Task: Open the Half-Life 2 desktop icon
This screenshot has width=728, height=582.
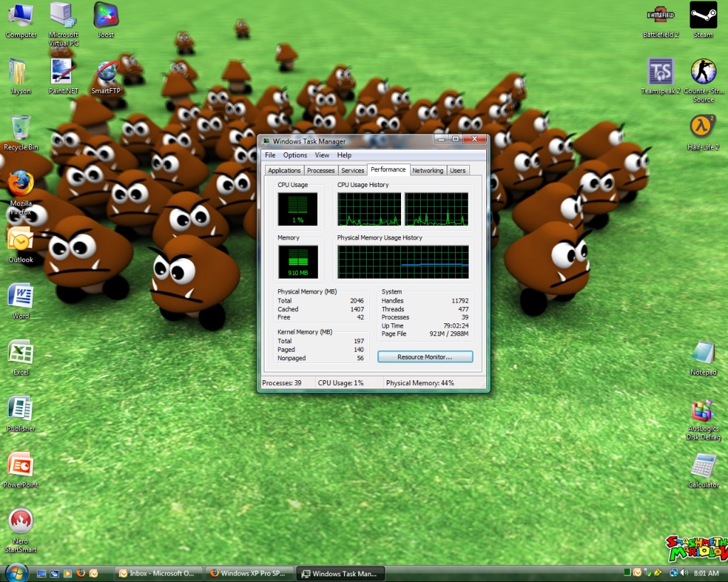Action: click(x=703, y=133)
